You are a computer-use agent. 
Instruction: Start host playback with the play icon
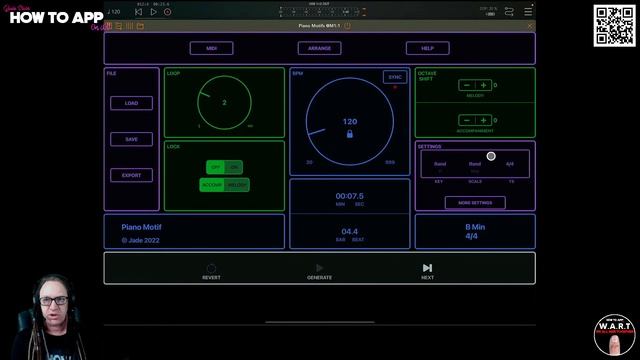pos(153,12)
